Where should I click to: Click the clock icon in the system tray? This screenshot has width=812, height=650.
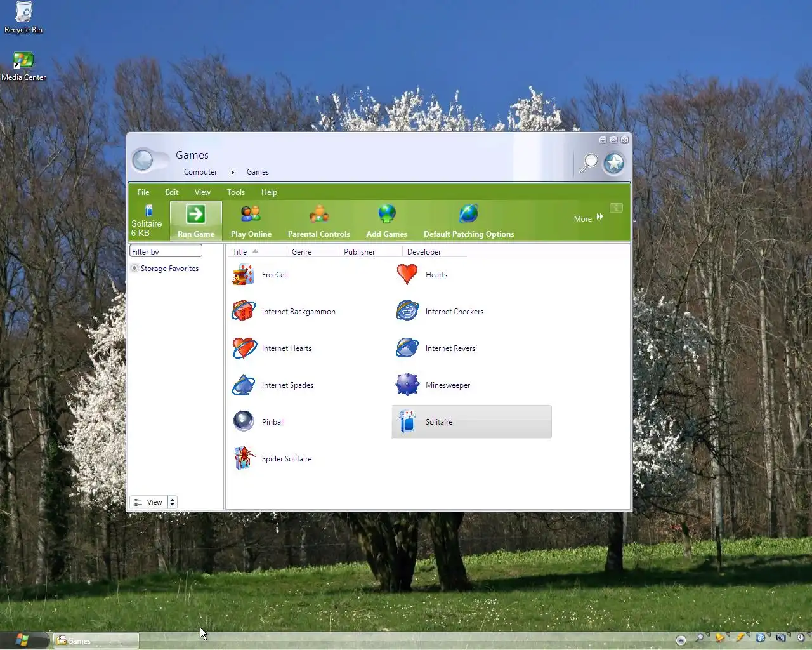click(x=801, y=638)
